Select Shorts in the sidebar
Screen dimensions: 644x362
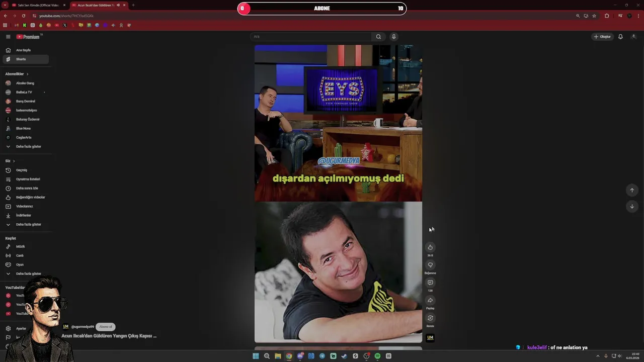(25, 59)
